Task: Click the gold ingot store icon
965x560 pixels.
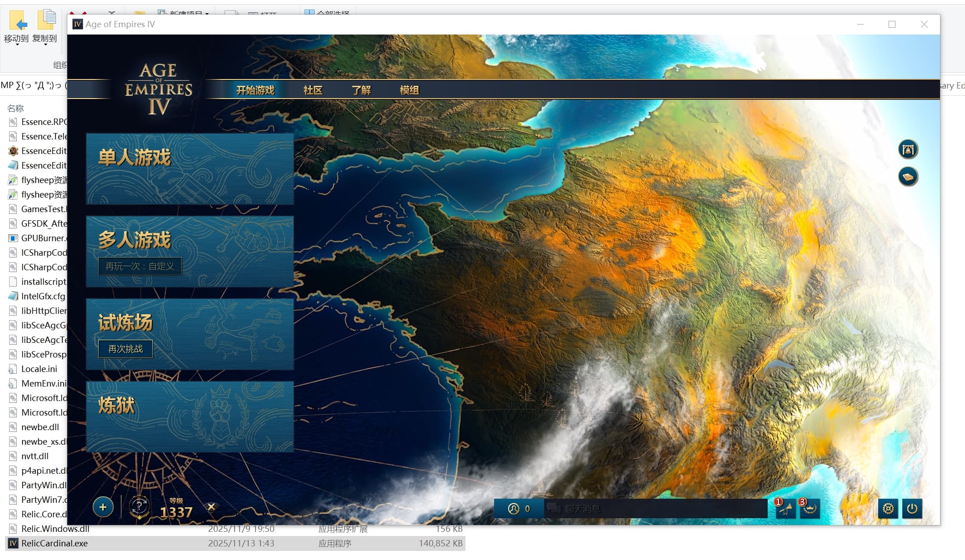Action: click(x=908, y=177)
